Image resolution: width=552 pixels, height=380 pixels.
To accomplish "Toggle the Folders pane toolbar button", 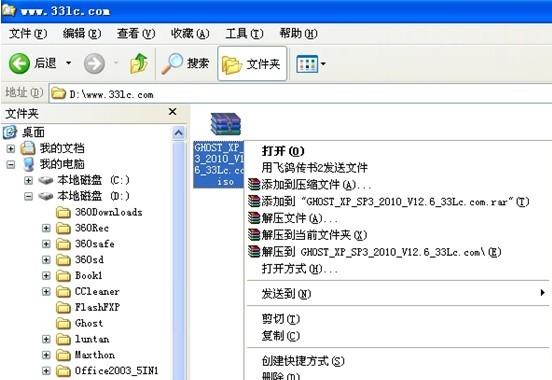I will (252, 64).
